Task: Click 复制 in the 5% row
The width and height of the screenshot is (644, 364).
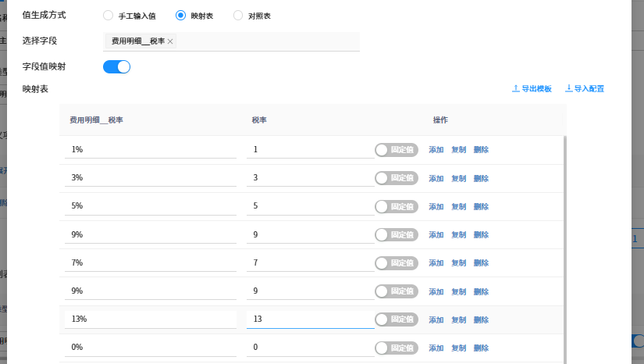Action: click(459, 207)
